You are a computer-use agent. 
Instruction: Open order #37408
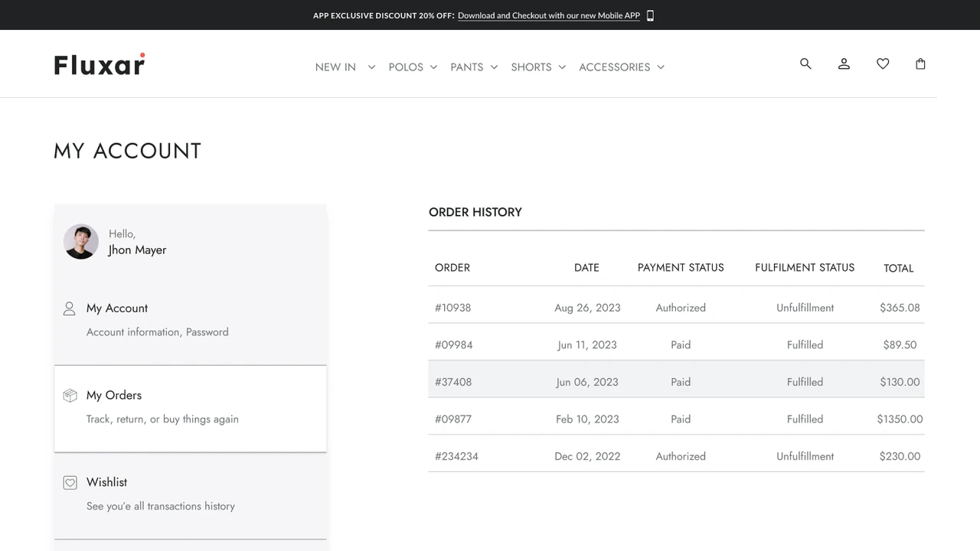click(x=453, y=382)
